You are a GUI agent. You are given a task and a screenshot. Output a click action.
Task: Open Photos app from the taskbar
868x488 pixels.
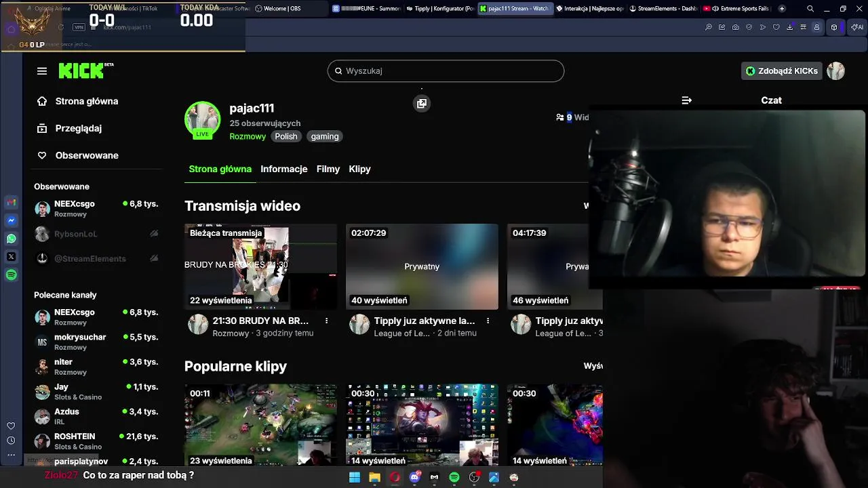pos(494,477)
